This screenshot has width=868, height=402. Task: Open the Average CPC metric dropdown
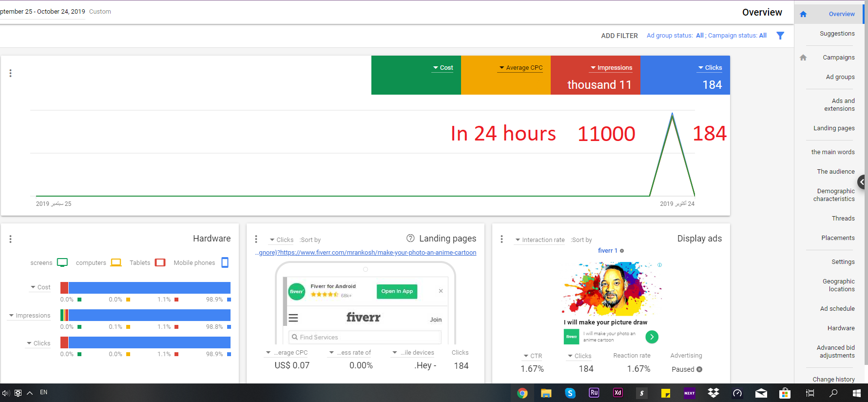coord(521,68)
